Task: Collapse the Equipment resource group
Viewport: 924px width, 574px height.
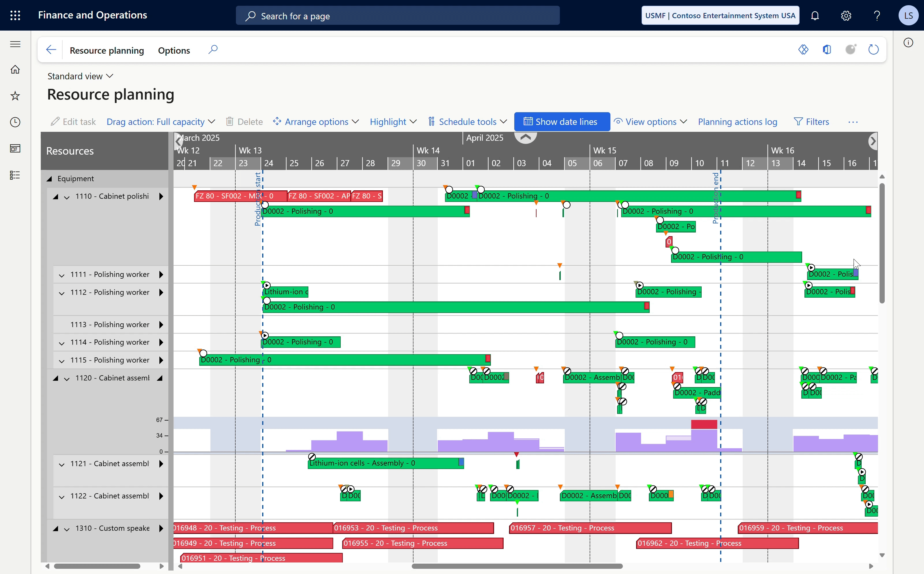Action: (50, 179)
